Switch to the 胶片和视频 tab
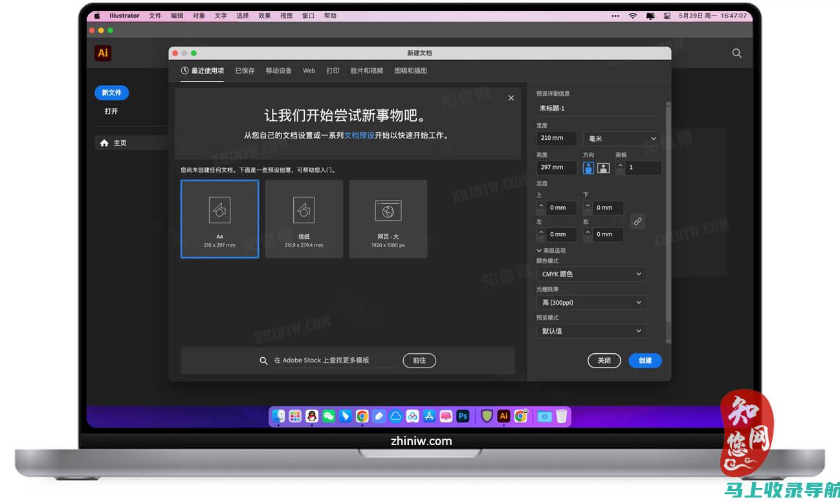840x504 pixels. coord(367,71)
